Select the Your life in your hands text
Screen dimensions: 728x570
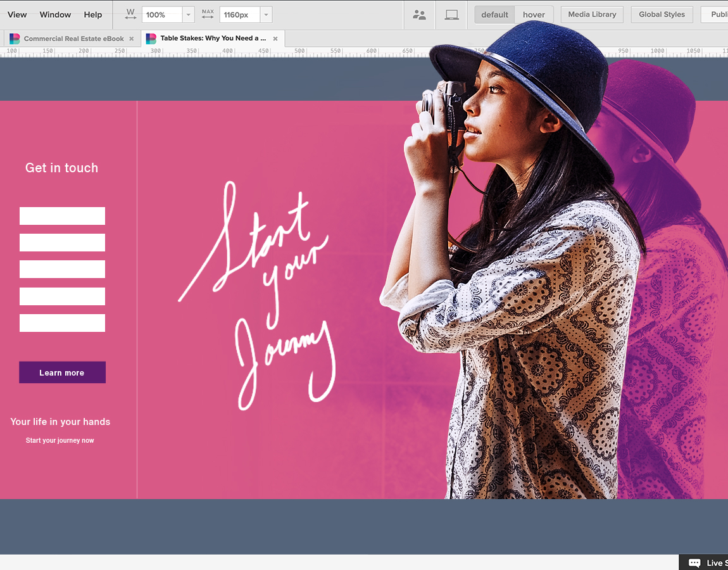60,422
